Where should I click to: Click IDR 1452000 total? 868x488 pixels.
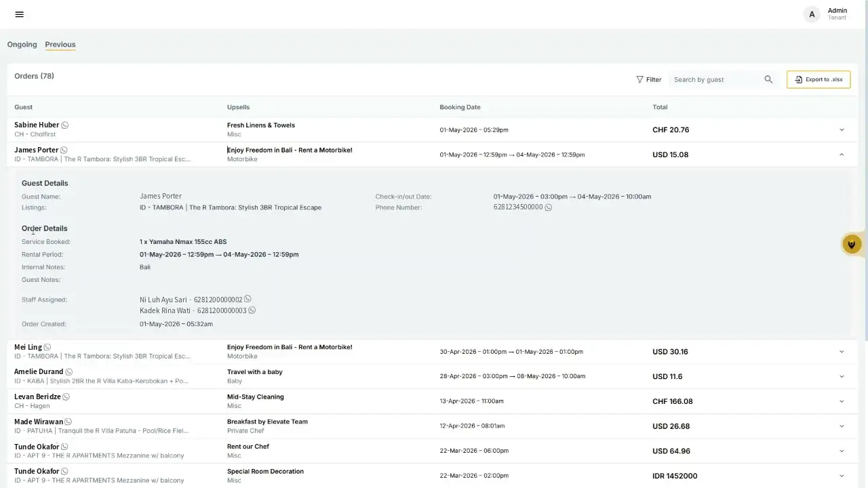(x=675, y=476)
